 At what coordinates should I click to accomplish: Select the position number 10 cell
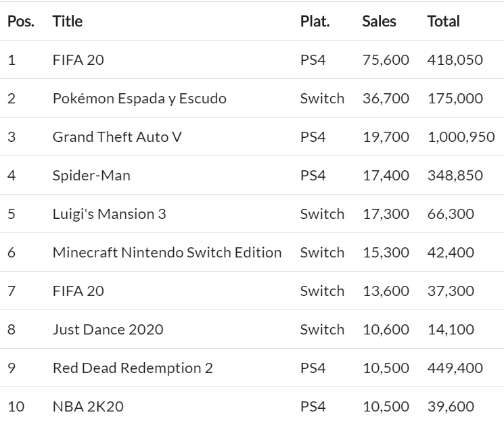click(x=16, y=407)
